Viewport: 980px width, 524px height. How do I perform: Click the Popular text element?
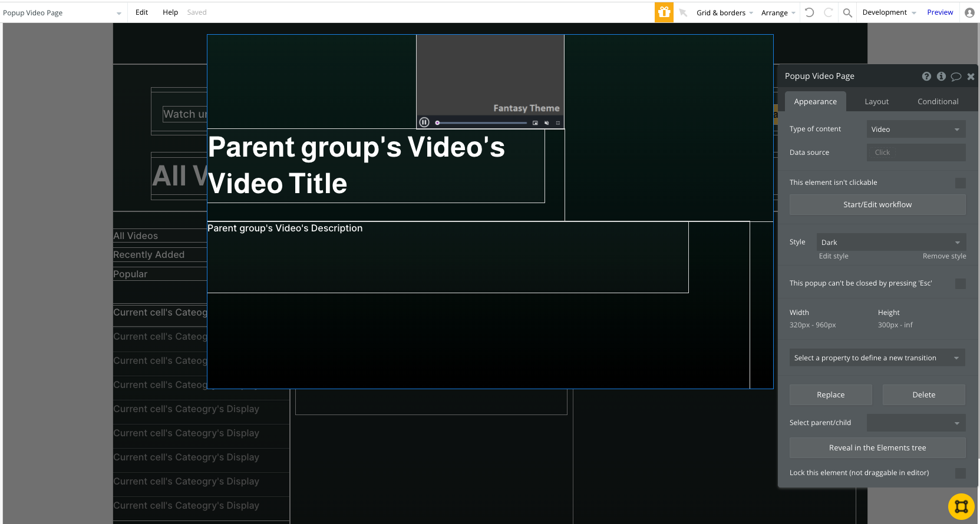point(130,274)
